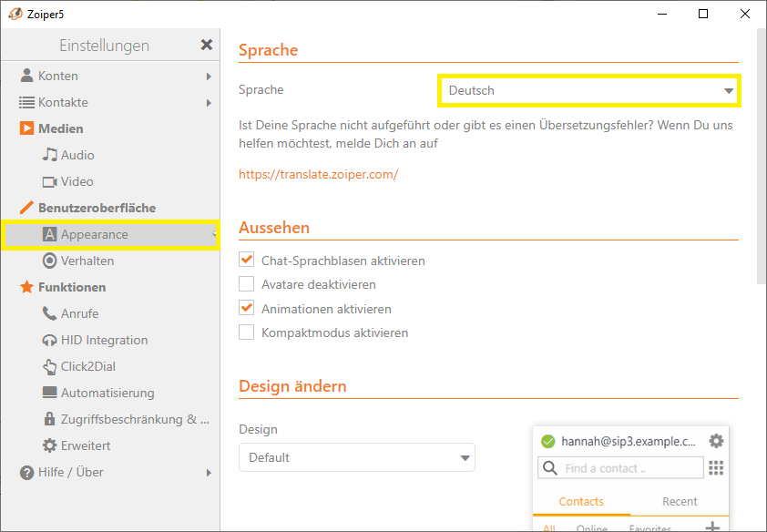Click the Erweitert gear icon
The width and height of the screenshot is (767, 532).
(x=49, y=445)
